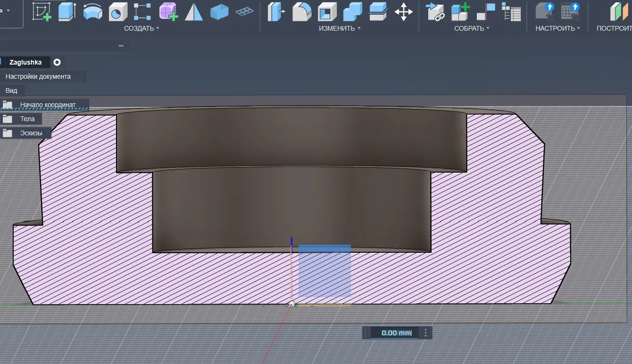Select the Press Pull tool
Image resolution: width=632 pixels, height=364 pixels.
click(x=276, y=12)
